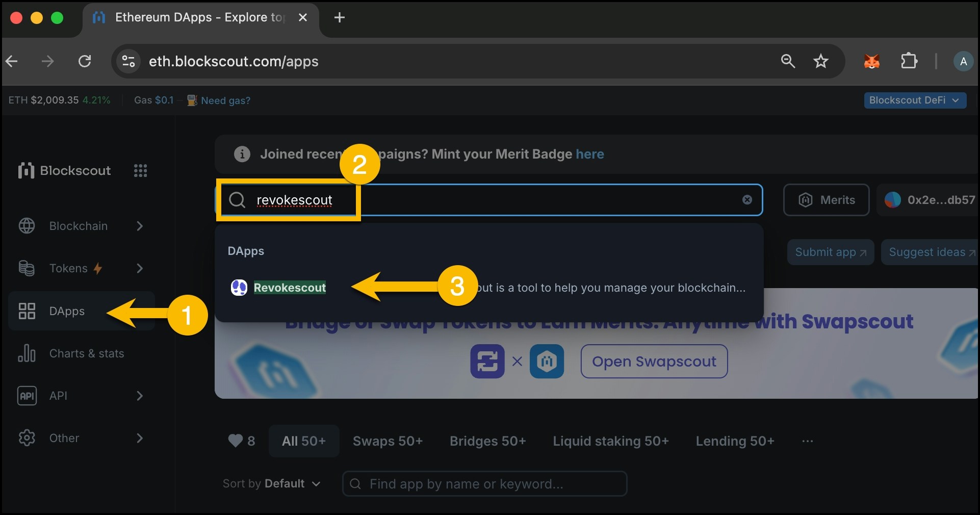Click the Swapscout logo in the banner
Viewport: 980px width, 515px height.
coord(487,361)
